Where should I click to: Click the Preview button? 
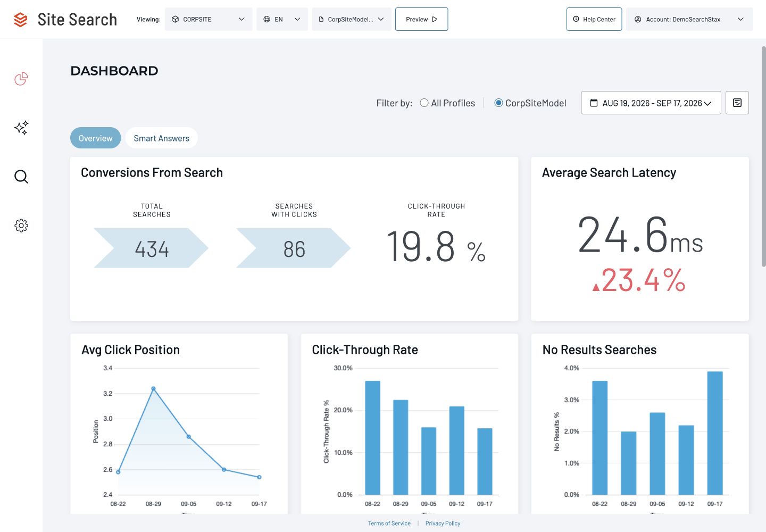421,19
